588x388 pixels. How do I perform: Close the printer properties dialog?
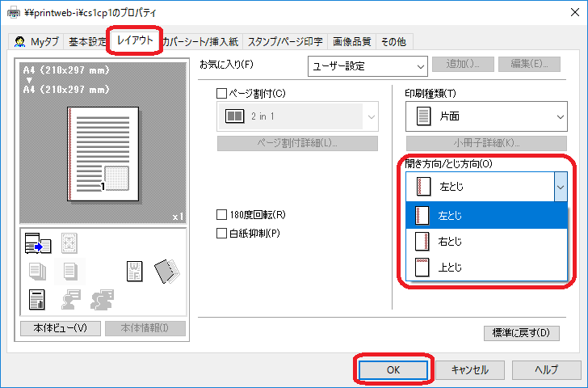[x=575, y=12]
